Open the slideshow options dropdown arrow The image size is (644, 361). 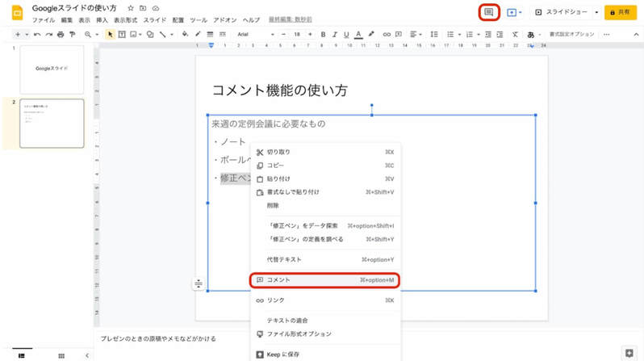(x=596, y=12)
